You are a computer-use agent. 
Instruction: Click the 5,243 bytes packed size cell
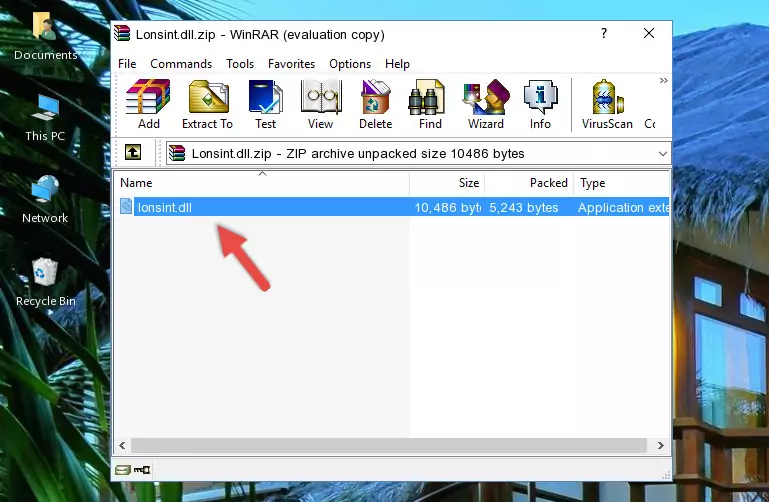(x=523, y=208)
